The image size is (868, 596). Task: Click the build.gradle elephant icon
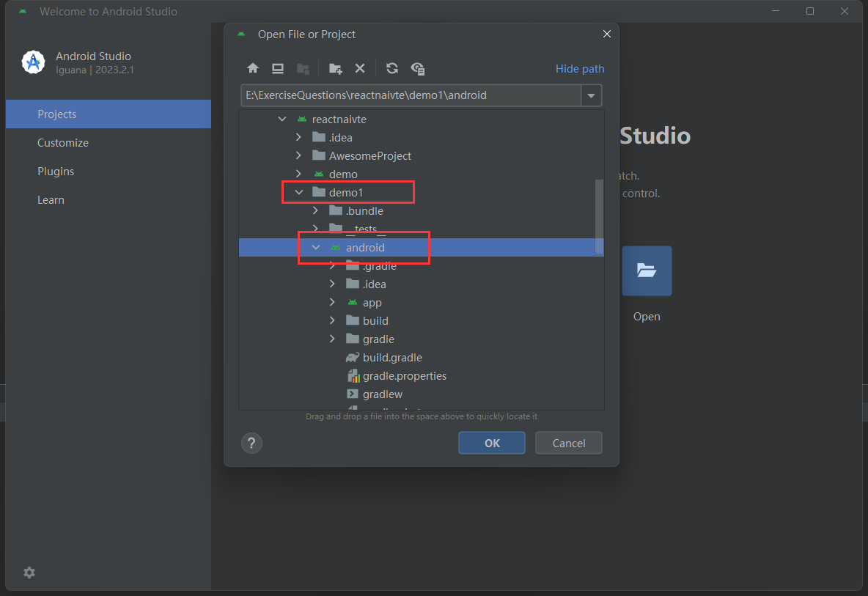tap(353, 358)
